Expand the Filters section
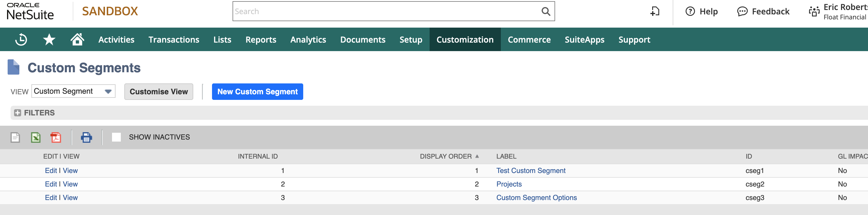 pyautogui.click(x=18, y=113)
